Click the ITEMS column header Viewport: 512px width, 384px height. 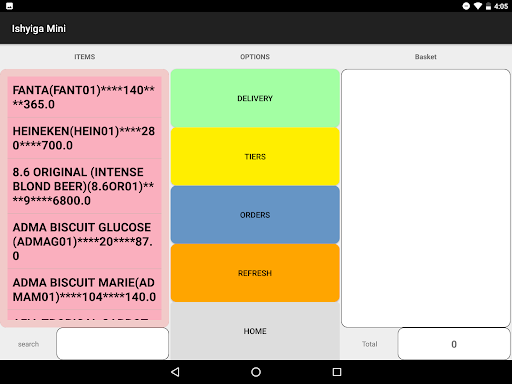pyautogui.click(x=85, y=57)
